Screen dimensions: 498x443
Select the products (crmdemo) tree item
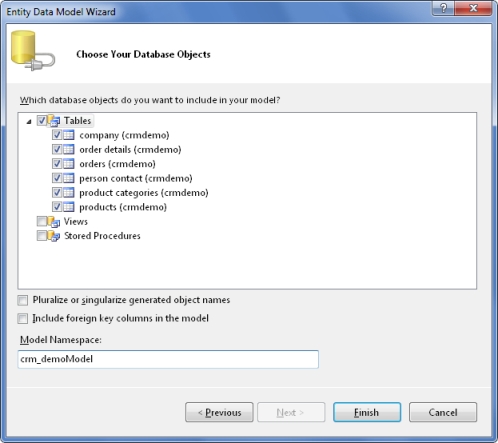click(x=123, y=207)
